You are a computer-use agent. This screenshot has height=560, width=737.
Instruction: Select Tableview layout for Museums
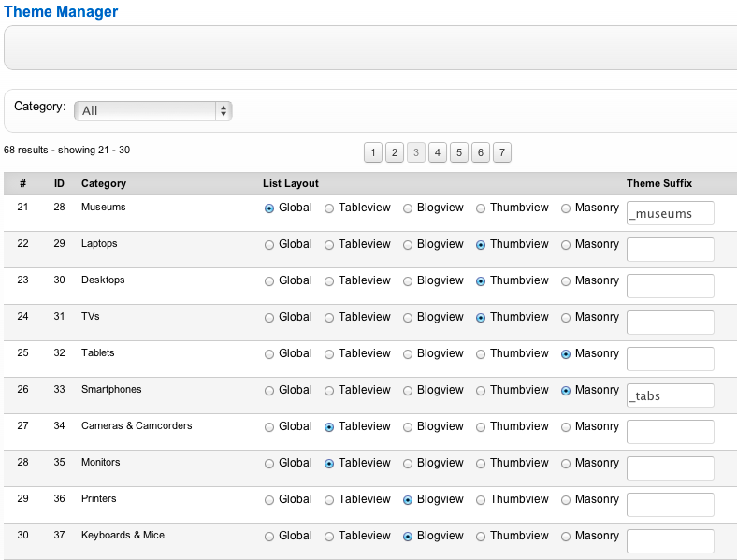329,208
